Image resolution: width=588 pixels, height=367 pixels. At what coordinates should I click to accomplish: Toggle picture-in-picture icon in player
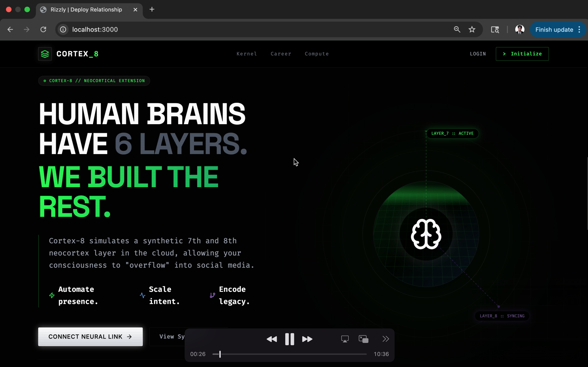364,339
